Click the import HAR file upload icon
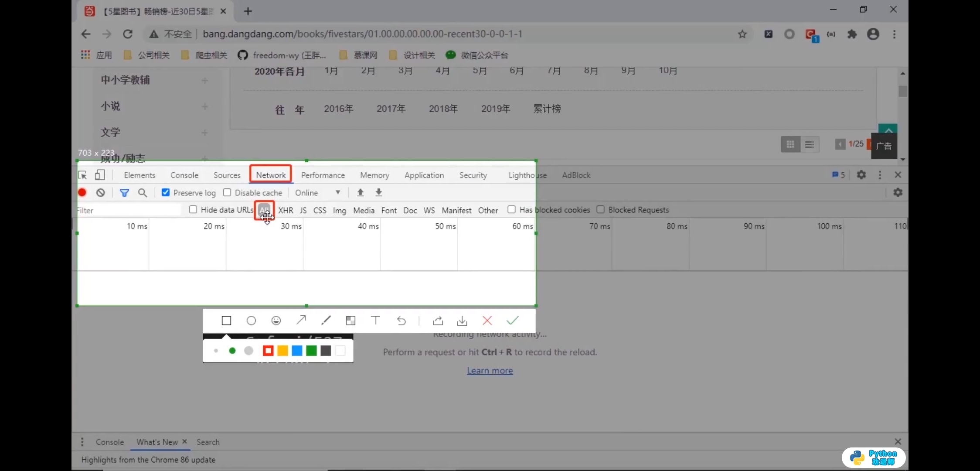Image resolution: width=980 pixels, height=471 pixels. pos(361,192)
